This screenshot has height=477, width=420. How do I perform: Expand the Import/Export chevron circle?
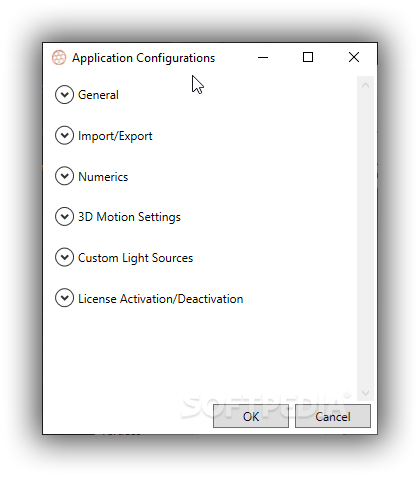[x=64, y=135]
